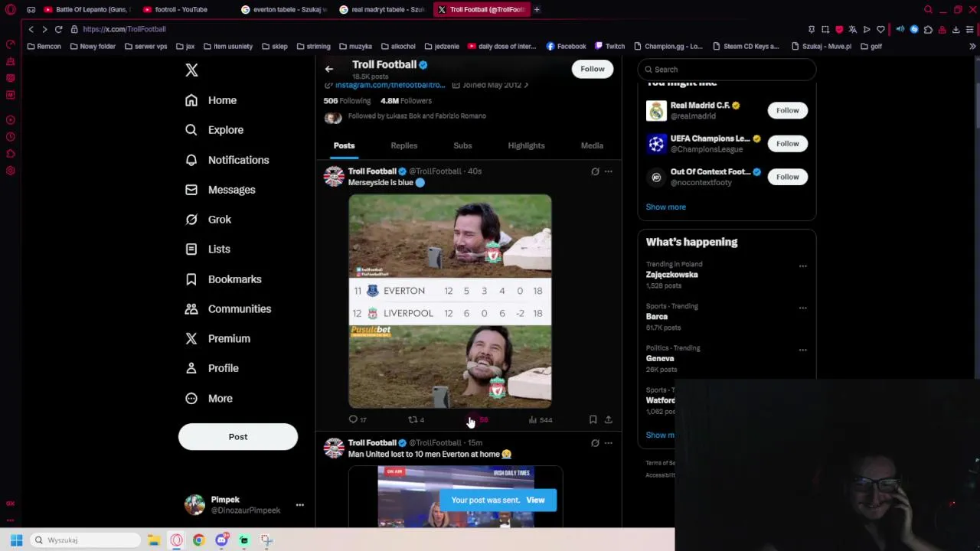The width and height of the screenshot is (980, 551).
Task: Open Notifications in sidebar
Action: (227, 160)
